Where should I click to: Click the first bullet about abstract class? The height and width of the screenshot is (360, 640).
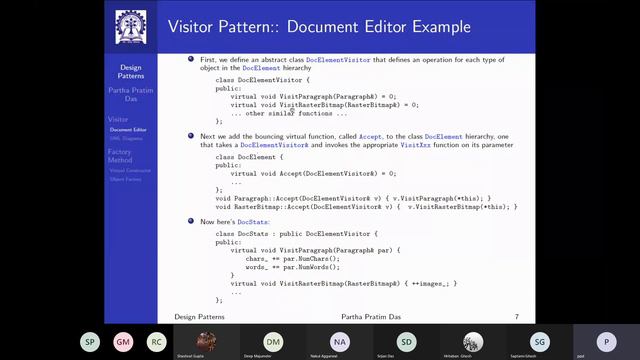(352, 64)
